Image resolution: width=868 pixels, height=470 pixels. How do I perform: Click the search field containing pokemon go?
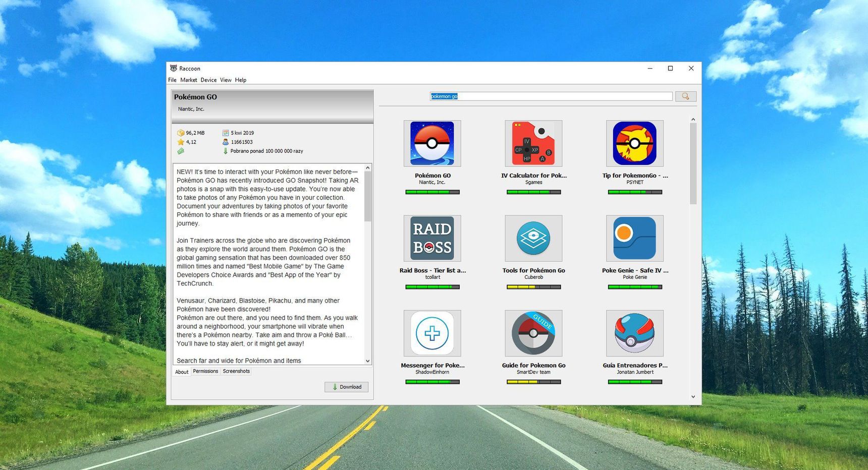coord(551,96)
